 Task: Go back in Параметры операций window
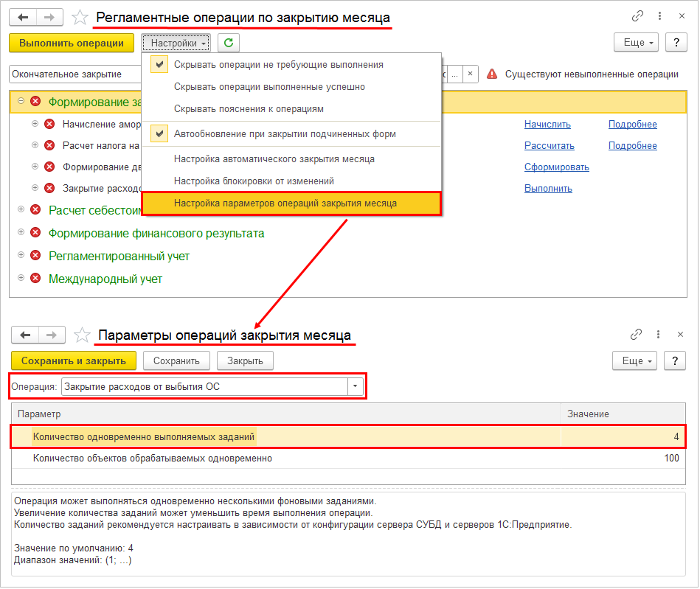(25, 335)
